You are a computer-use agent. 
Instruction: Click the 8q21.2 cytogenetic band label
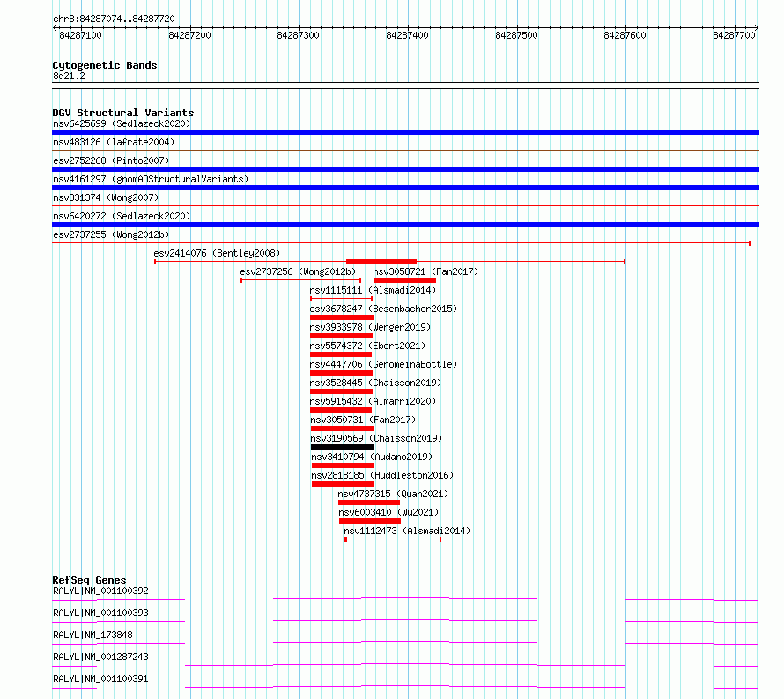pos(69,76)
